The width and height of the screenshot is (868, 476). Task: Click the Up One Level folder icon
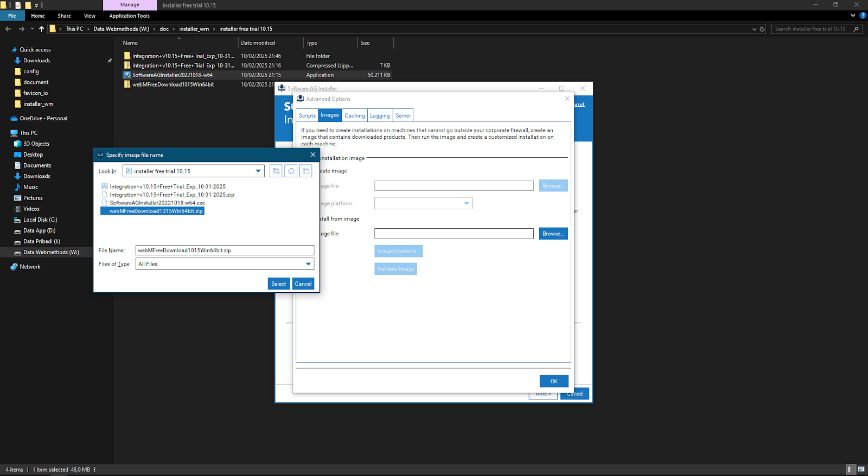click(x=276, y=171)
